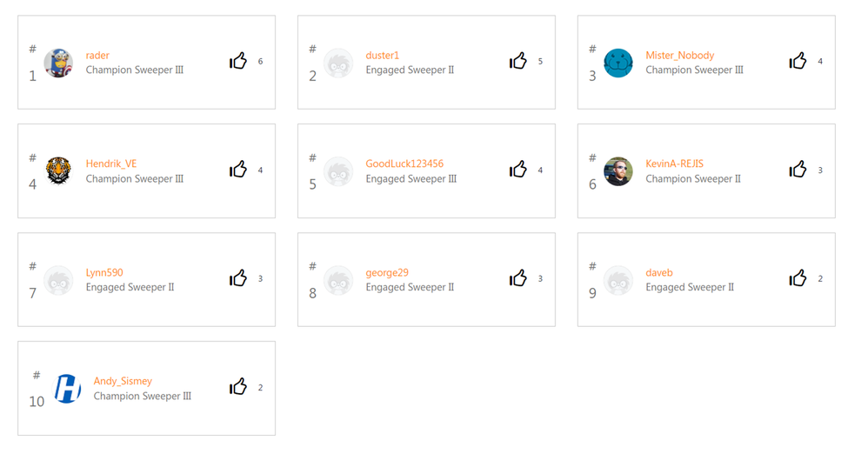Like george29 using the thumbs-up icon
The image size is (868, 454).
[x=518, y=279]
